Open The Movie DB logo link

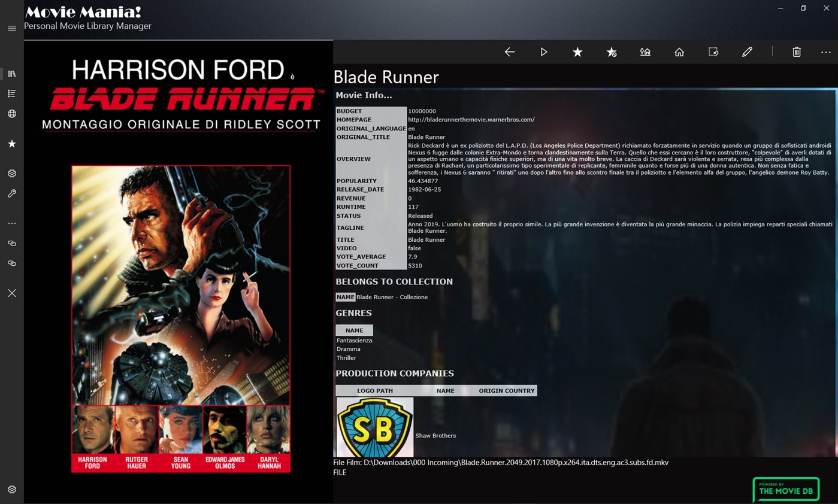pyautogui.click(x=786, y=490)
